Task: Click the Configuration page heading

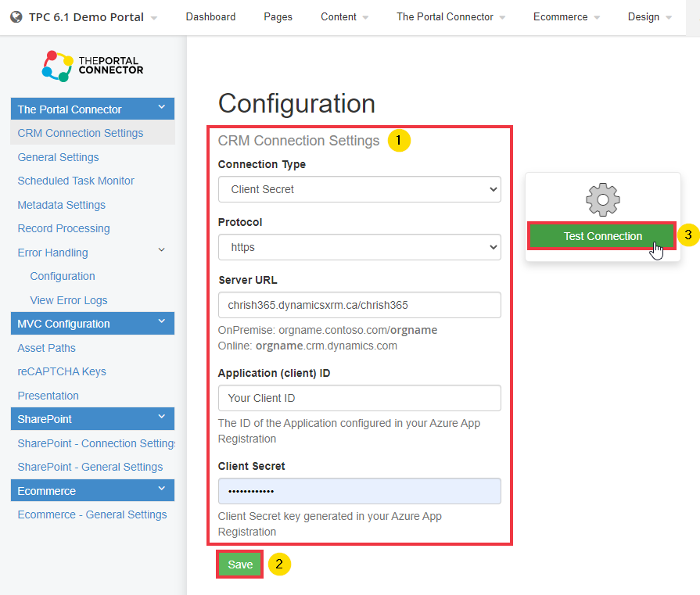Action: point(296,103)
